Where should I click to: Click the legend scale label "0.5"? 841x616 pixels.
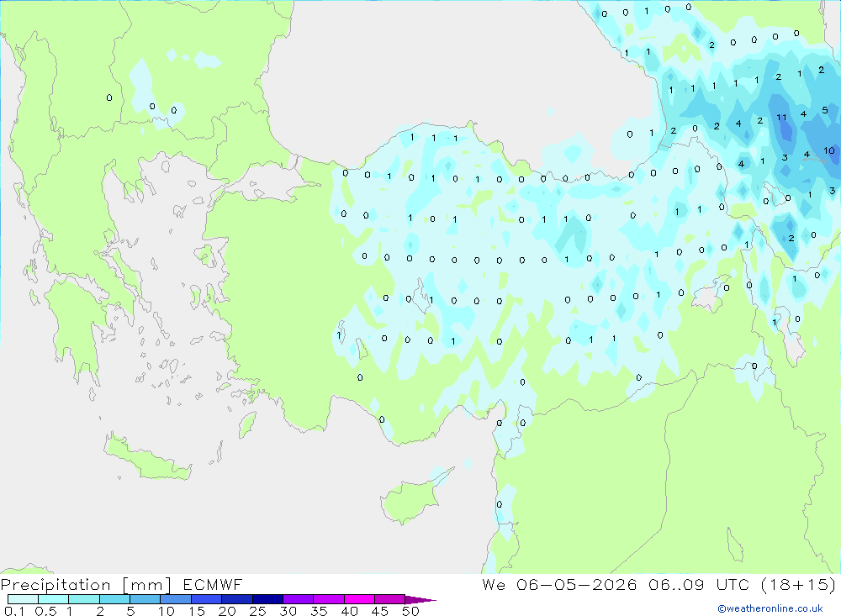pos(45,611)
